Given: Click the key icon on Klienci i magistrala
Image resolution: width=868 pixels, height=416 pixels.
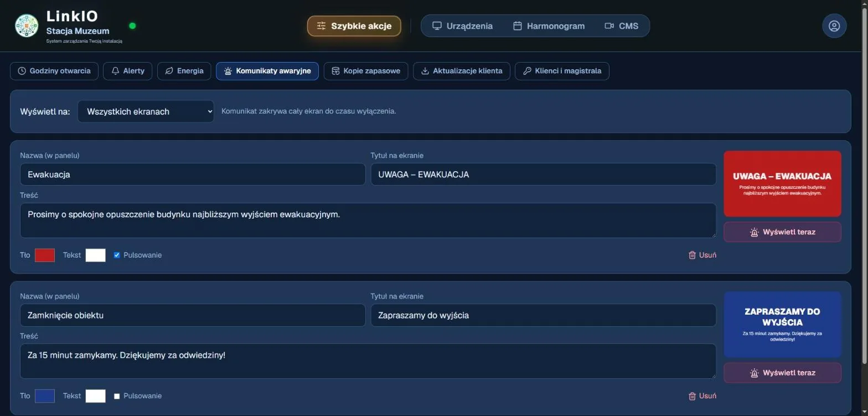Looking at the screenshot, I should (527, 71).
